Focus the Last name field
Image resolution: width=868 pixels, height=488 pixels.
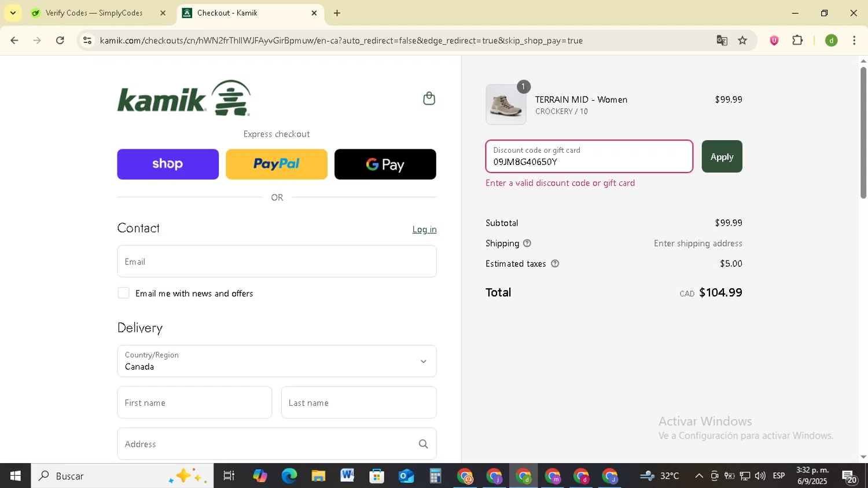359,402
